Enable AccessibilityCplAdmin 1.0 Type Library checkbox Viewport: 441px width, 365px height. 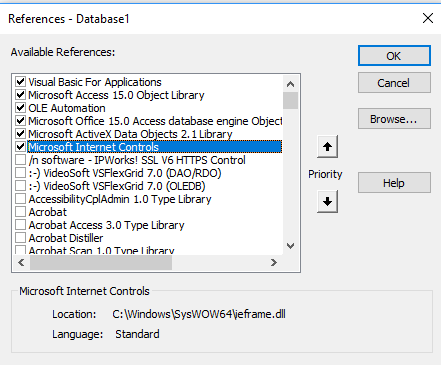pyautogui.click(x=21, y=199)
